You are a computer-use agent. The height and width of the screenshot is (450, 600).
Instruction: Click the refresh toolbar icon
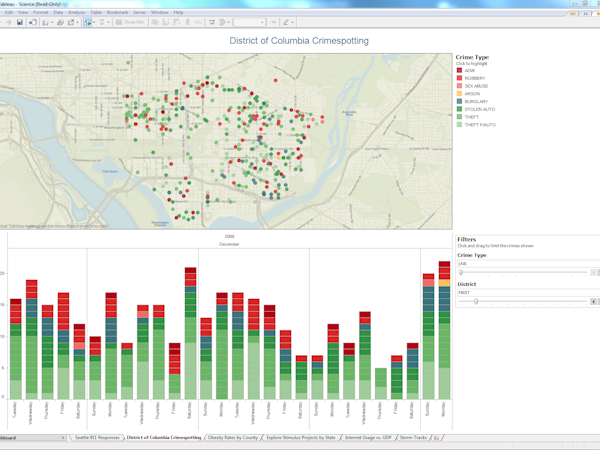click(x=104, y=21)
